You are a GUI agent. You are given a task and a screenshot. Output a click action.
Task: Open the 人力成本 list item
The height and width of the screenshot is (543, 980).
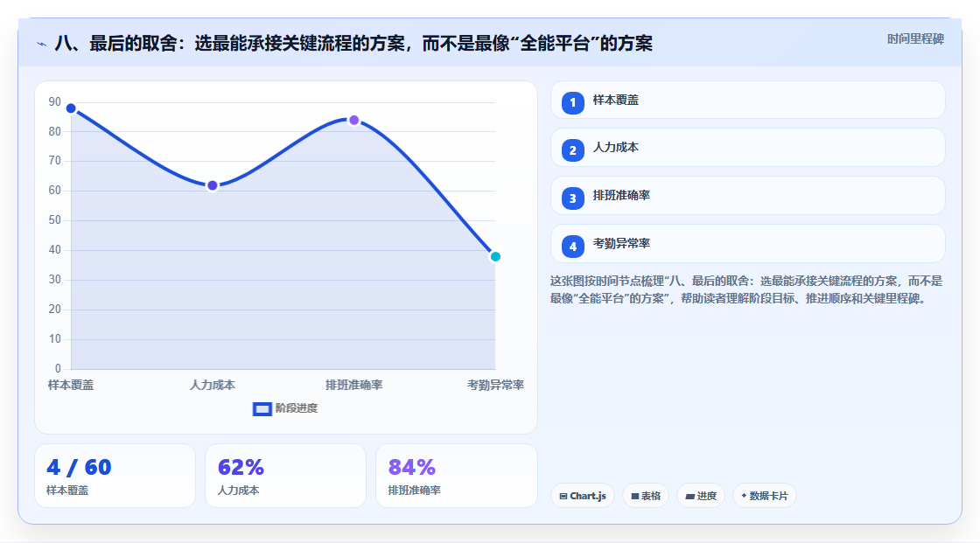747,148
